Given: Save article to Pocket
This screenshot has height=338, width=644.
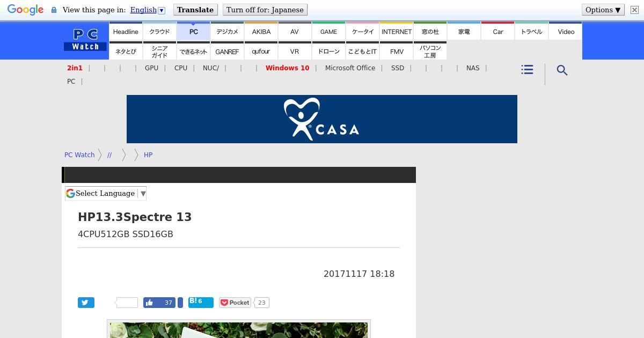Looking at the screenshot, I should (235, 303).
